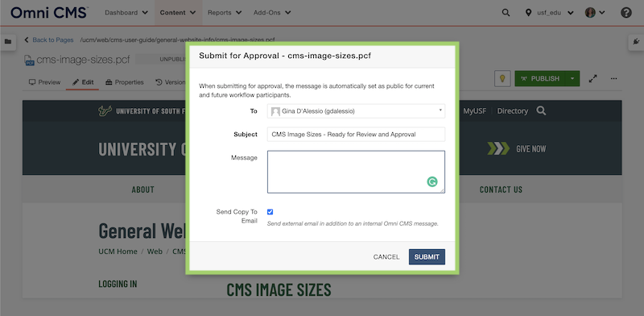Open the Directory link
The height and width of the screenshot is (316, 644).
[513, 111]
